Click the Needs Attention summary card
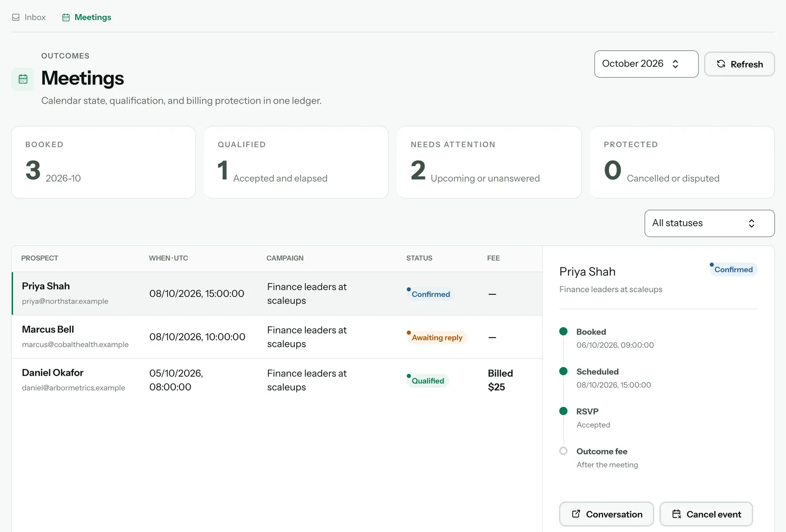Screen dimensions: 786x532 click(x=489, y=162)
